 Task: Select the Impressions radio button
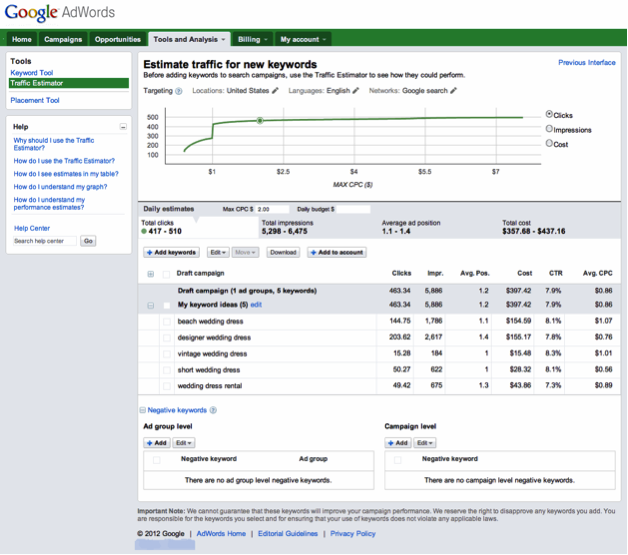click(549, 129)
